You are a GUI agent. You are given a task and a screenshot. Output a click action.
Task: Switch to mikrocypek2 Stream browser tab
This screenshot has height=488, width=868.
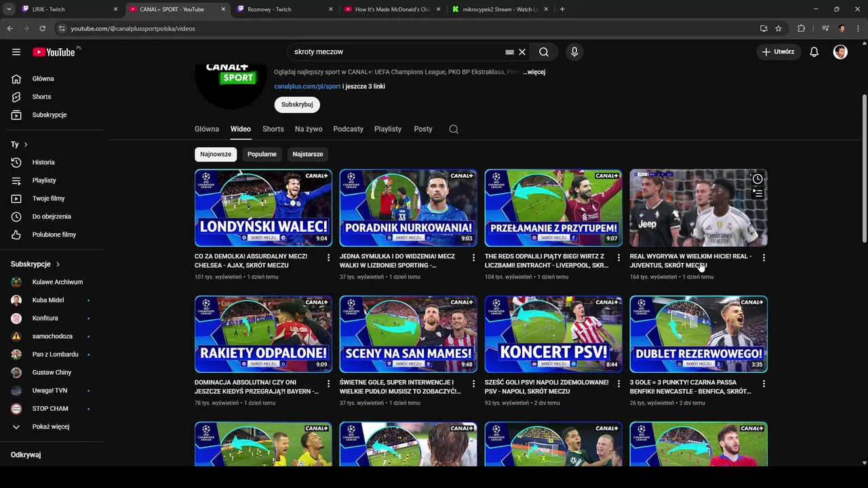500,9
